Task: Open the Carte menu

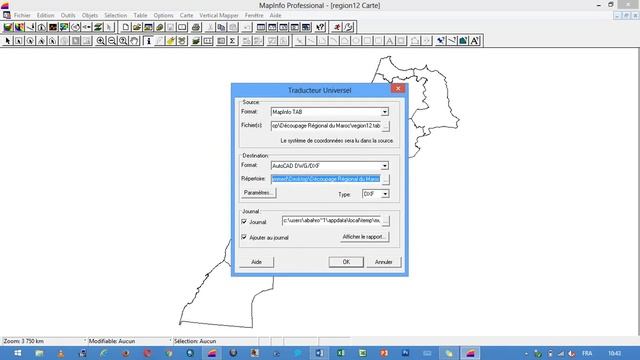Action: click(x=187, y=15)
